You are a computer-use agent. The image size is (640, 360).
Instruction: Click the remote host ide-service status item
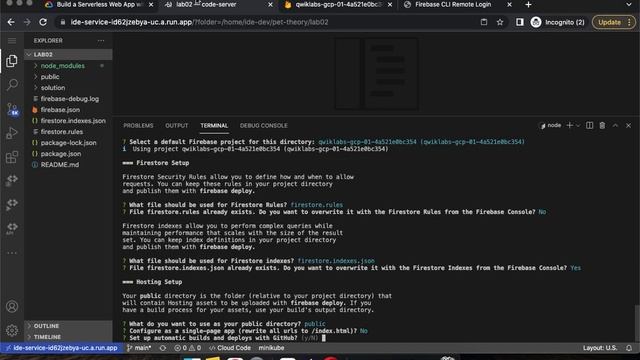point(61,348)
